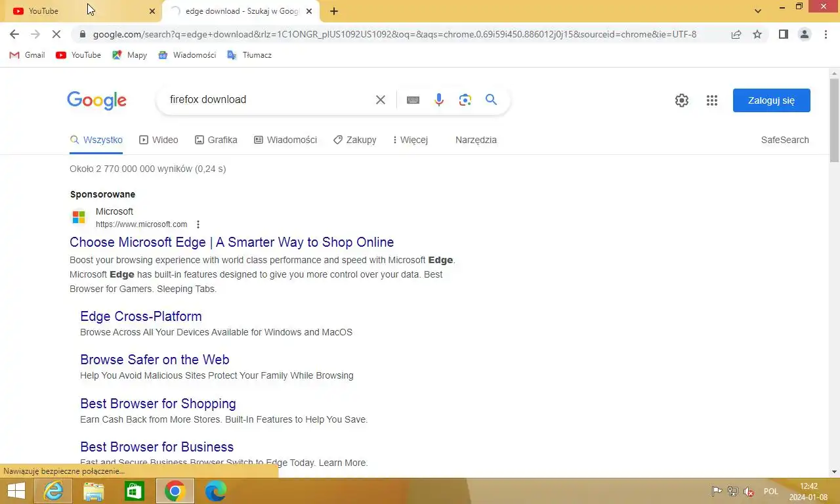The height and width of the screenshot is (504, 840).
Task: Click the scrollbar down arrow
Action: point(834,472)
